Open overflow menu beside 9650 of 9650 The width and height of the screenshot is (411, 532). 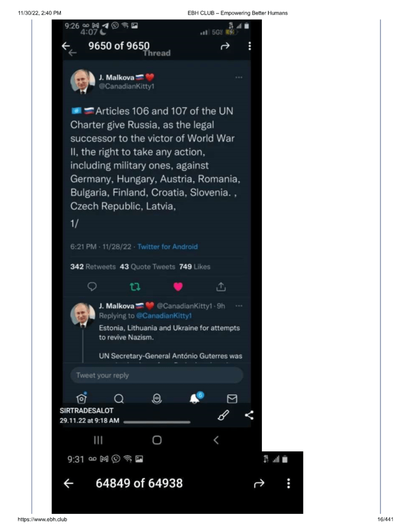pyautogui.click(x=249, y=46)
